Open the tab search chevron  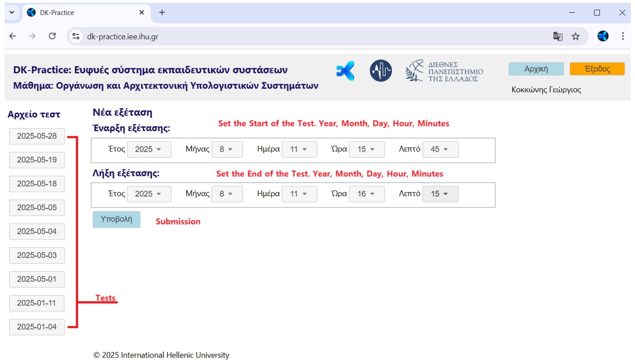click(12, 12)
